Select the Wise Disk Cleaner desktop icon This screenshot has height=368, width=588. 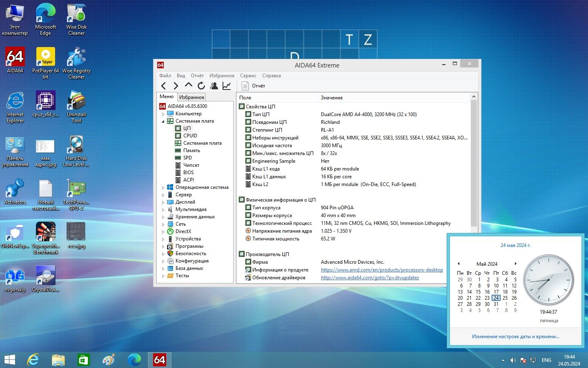[76, 19]
